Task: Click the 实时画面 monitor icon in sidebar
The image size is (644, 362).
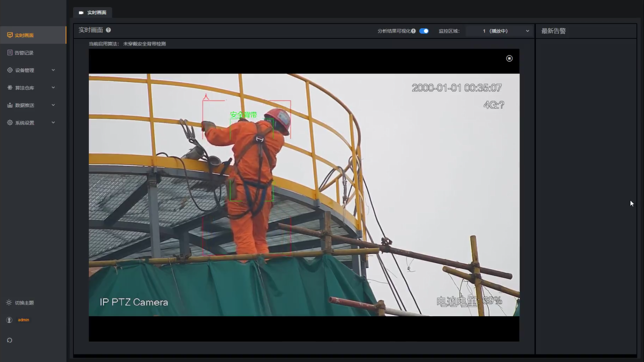Action: 10,35
